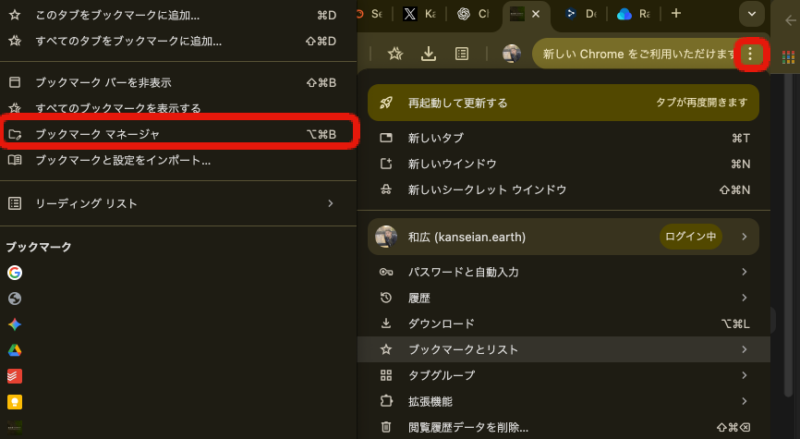Screen dimensions: 800x439
Task: Click the bookmark star icon in toolbar
Action: (394, 54)
